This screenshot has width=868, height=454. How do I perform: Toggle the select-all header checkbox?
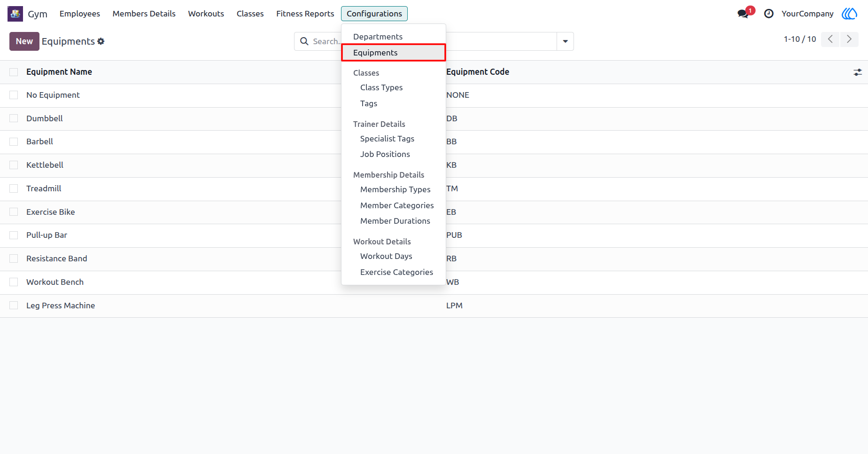click(14, 72)
